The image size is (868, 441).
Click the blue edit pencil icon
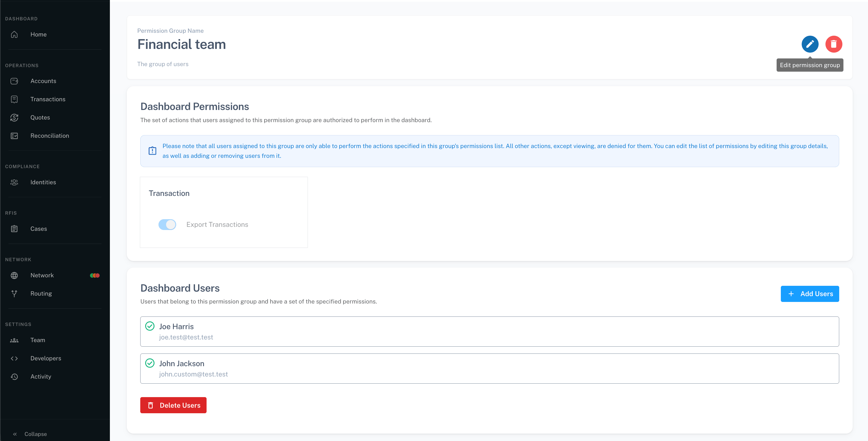[x=810, y=44]
